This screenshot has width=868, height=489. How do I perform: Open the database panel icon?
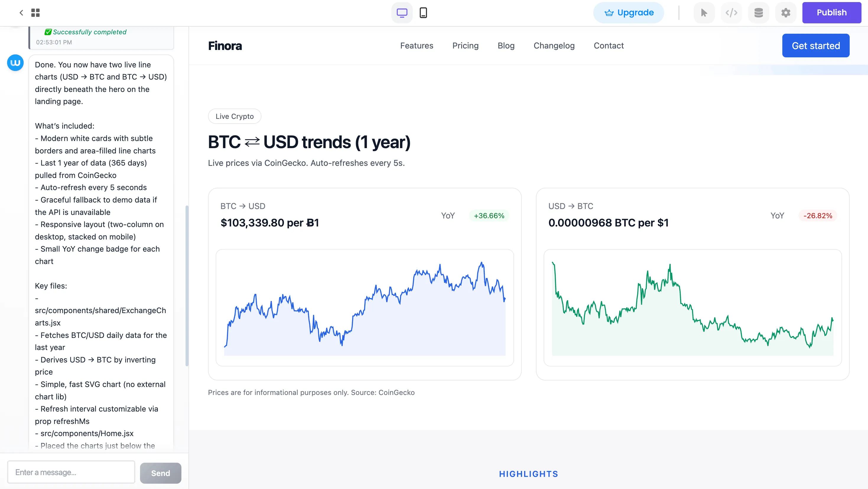tap(758, 12)
